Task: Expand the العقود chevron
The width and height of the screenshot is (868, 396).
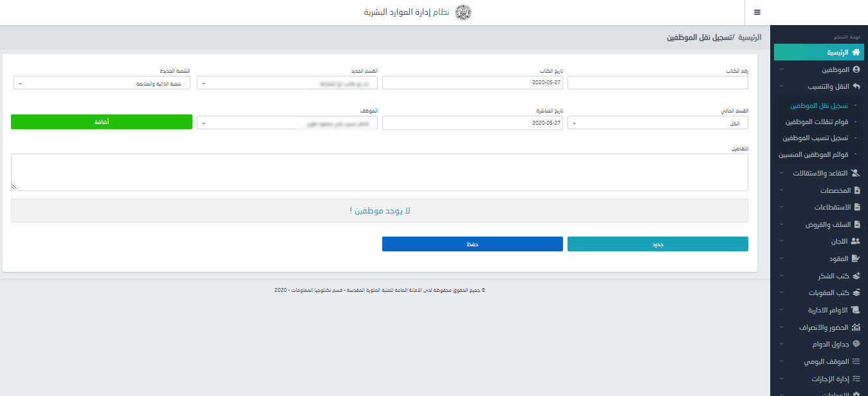Action: [781, 258]
